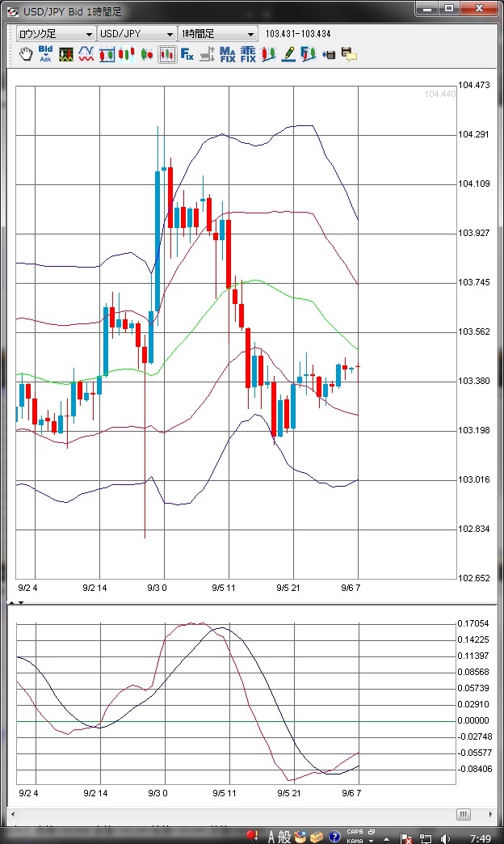Toggle the Bid/Ask price display
The width and height of the screenshot is (504, 844).
point(46,54)
